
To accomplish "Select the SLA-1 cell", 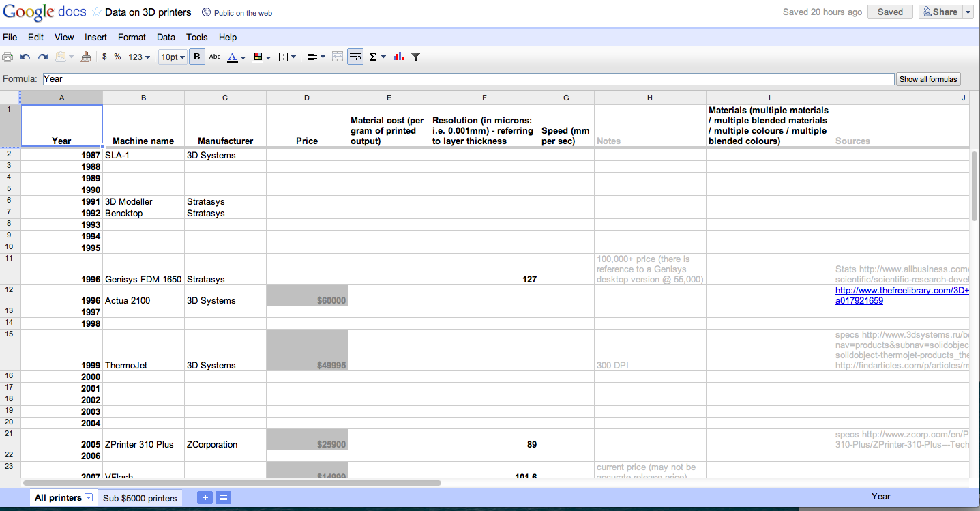I will (143, 155).
